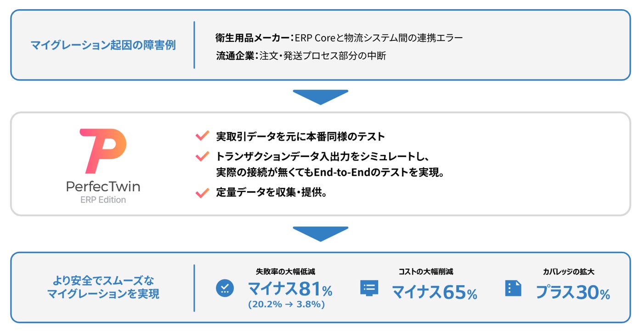
Task: Click the マイナス65% figure
Action: [x=434, y=292]
